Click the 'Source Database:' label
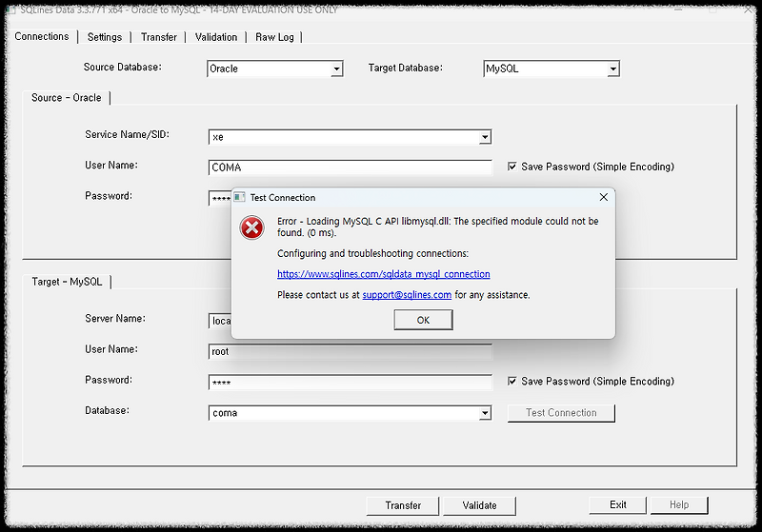762x532 pixels. point(123,67)
